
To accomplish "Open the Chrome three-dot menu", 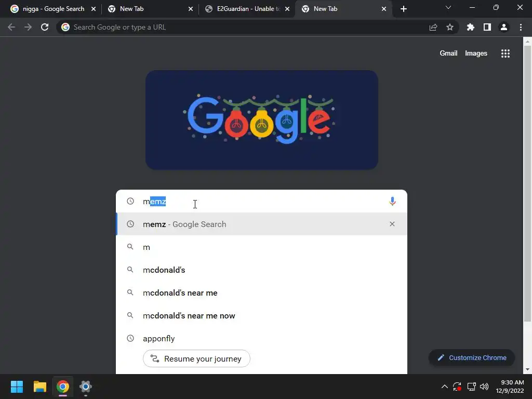I will tap(521, 27).
